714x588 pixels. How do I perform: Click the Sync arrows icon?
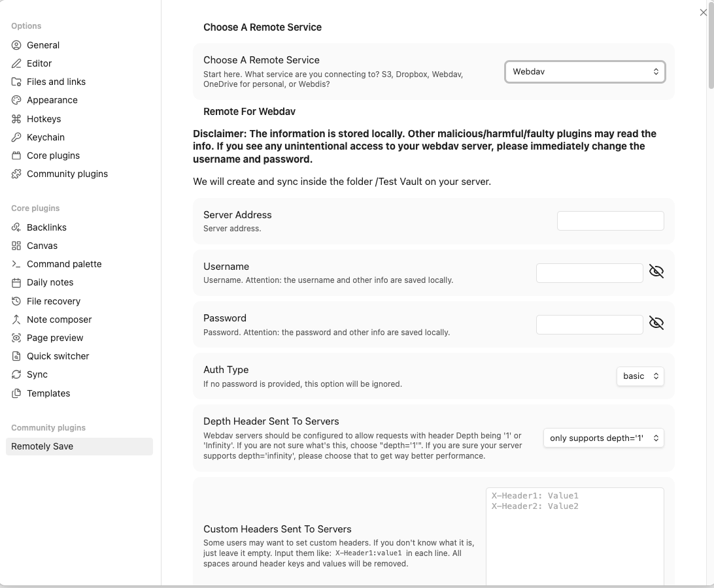pos(16,374)
